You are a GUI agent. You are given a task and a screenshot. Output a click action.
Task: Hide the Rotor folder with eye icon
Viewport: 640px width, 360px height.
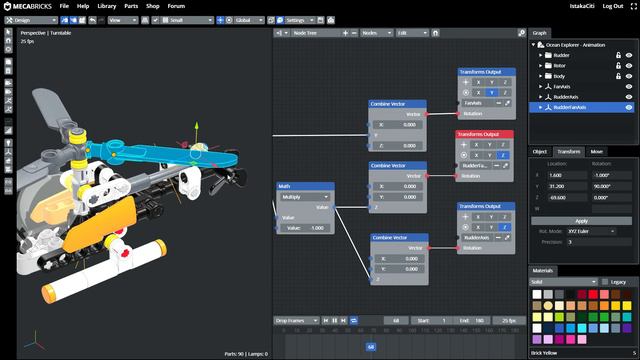pos(629,66)
